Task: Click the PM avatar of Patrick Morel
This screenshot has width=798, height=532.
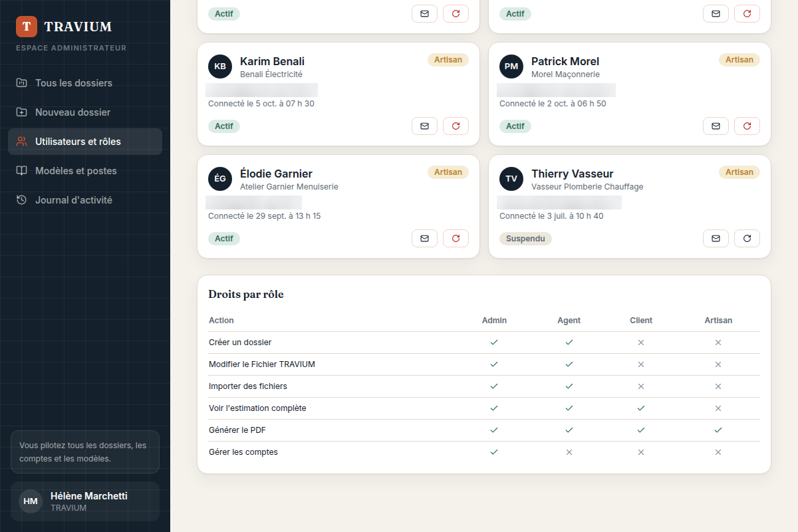Action: click(x=511, y=66)
